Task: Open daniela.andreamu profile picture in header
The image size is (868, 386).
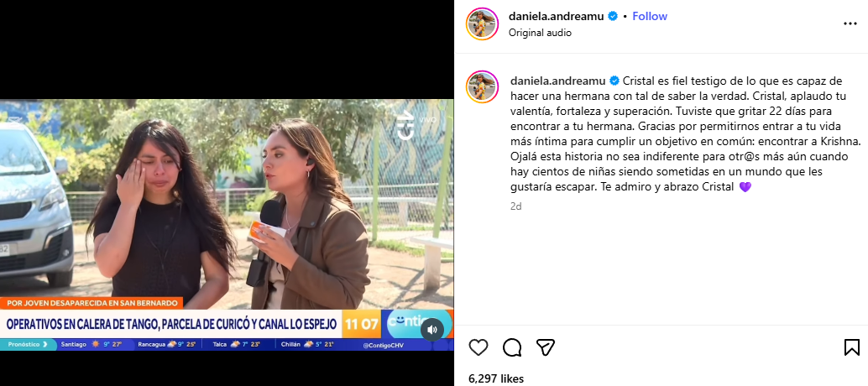Action: pos(482,23)
